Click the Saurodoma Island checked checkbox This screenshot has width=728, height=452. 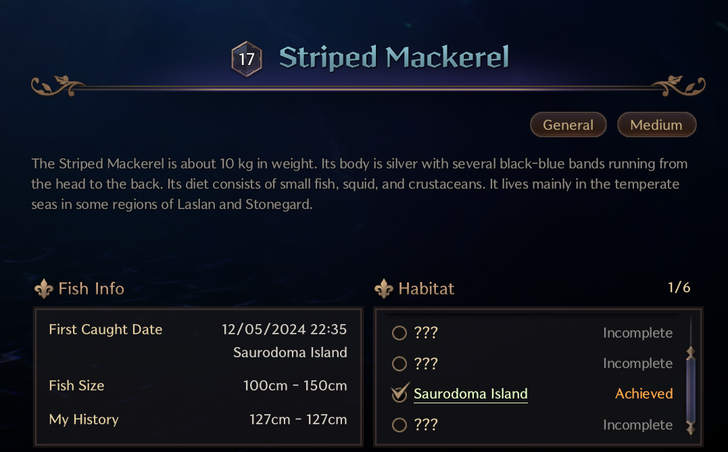click(399, 394)
